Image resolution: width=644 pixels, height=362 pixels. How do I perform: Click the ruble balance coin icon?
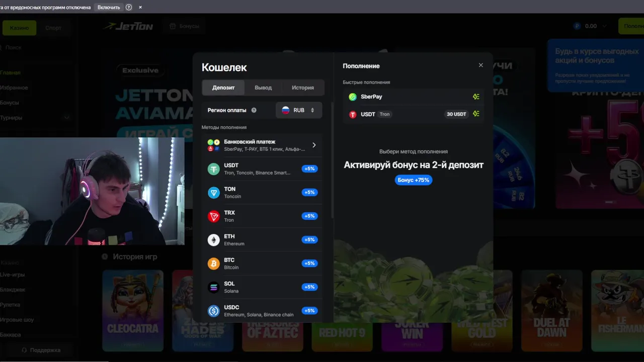tap(577, 26)
